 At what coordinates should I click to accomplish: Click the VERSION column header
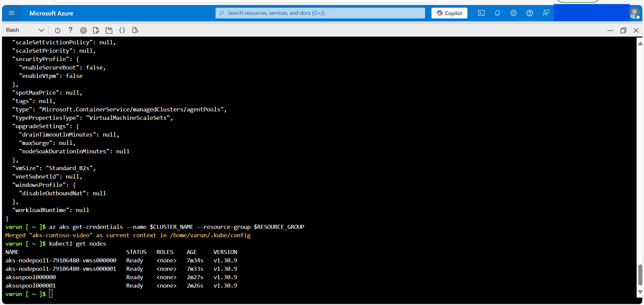(x=225, y=252)
